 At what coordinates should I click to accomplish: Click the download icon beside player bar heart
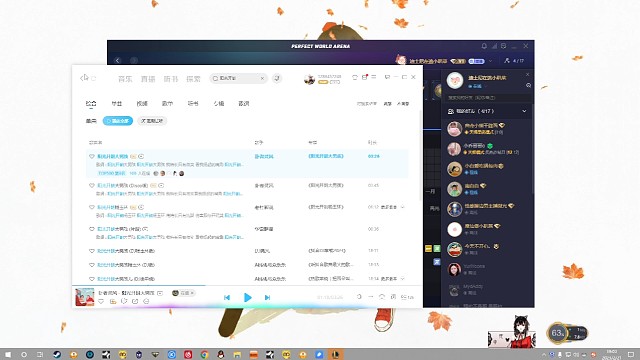113,302
